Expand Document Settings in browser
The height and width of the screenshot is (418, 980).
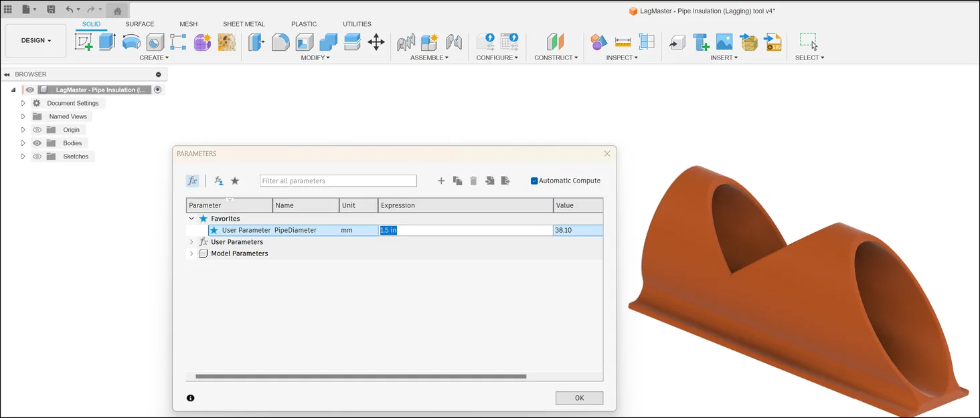click(23, 103)
